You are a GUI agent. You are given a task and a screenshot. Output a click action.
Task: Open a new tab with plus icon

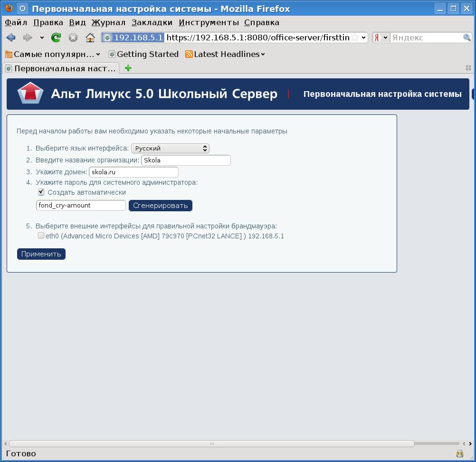(128, 68)
